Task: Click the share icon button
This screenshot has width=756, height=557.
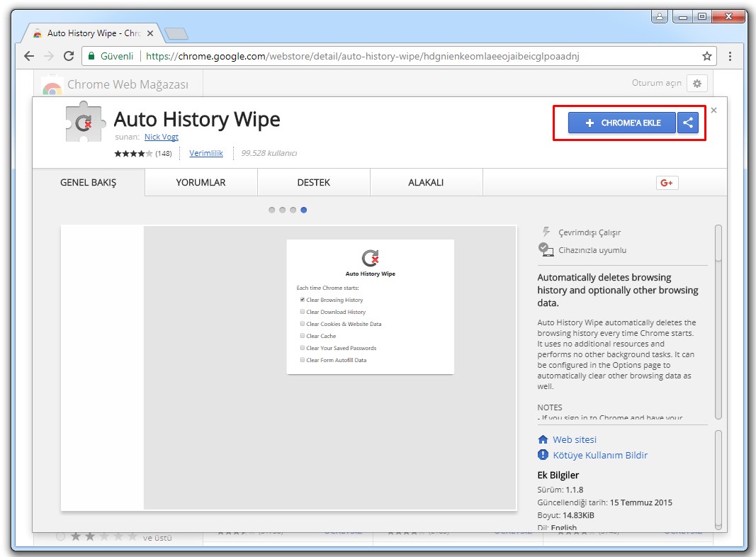Action: point(687,123)
